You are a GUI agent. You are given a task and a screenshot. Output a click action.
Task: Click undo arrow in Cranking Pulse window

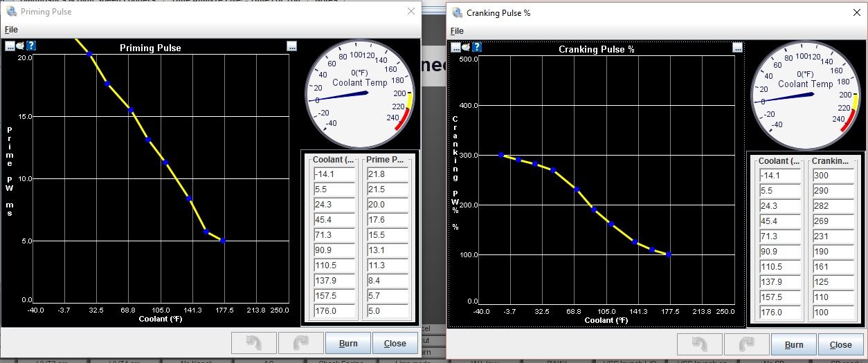(700, 344)
